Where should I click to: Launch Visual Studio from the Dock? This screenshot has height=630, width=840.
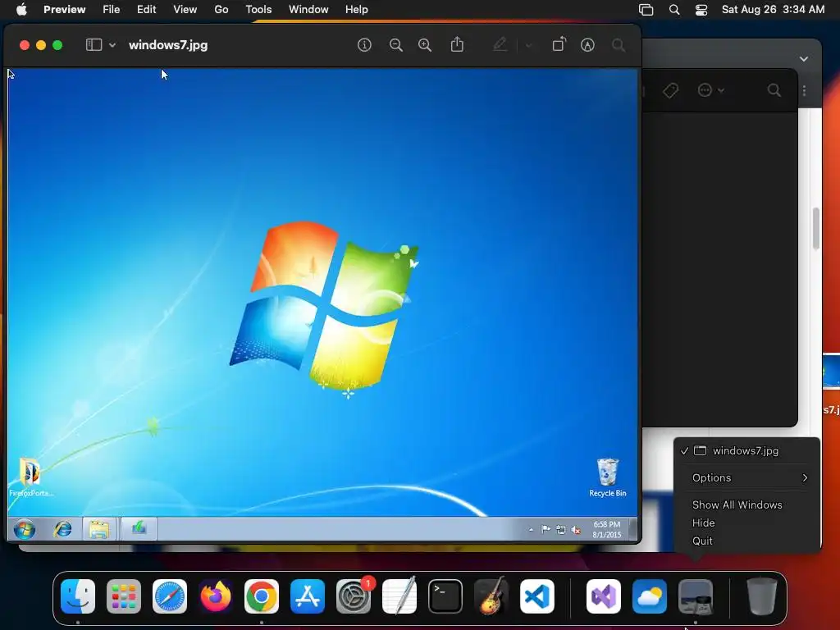604,596
